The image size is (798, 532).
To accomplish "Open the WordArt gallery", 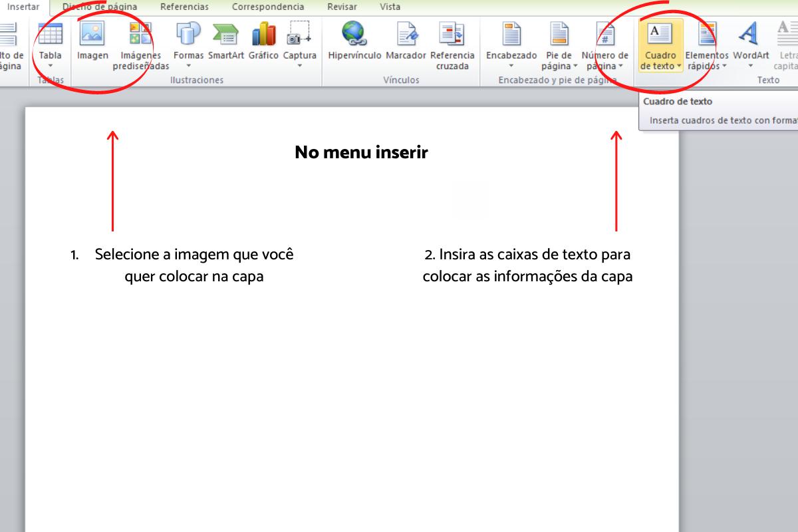I will tap(751, 35).
